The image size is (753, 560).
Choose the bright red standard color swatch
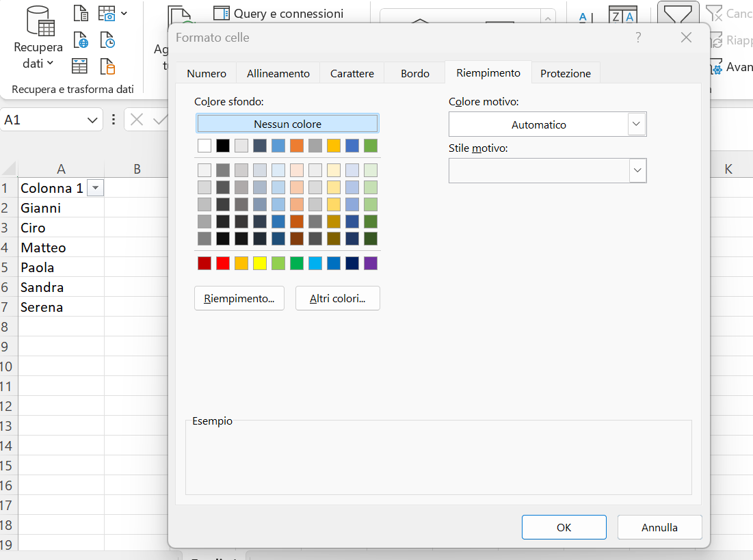coord(223,263)
